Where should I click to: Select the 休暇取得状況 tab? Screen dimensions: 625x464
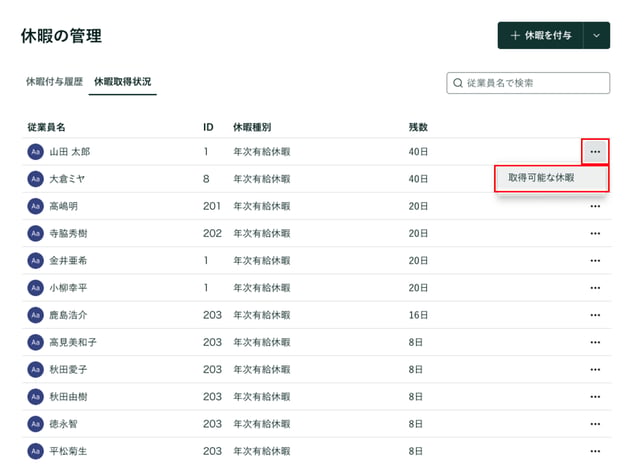pyautogui.click(x=122, y=82)
